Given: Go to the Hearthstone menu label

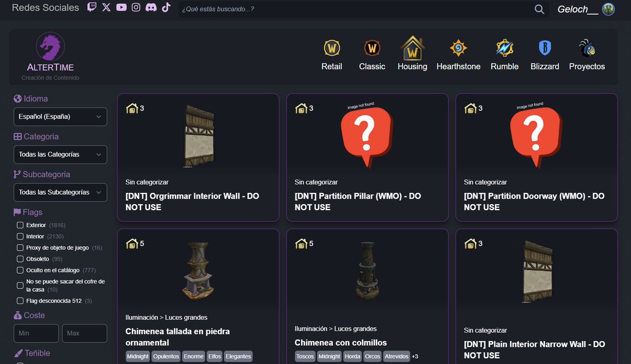Looking at the screenshot, I should tap(459, 67).
